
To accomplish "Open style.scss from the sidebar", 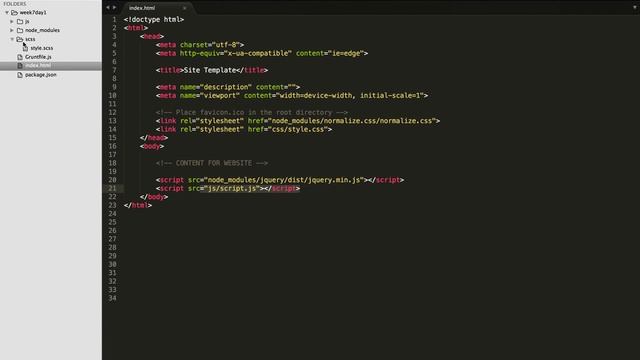I will coord(42,48).
